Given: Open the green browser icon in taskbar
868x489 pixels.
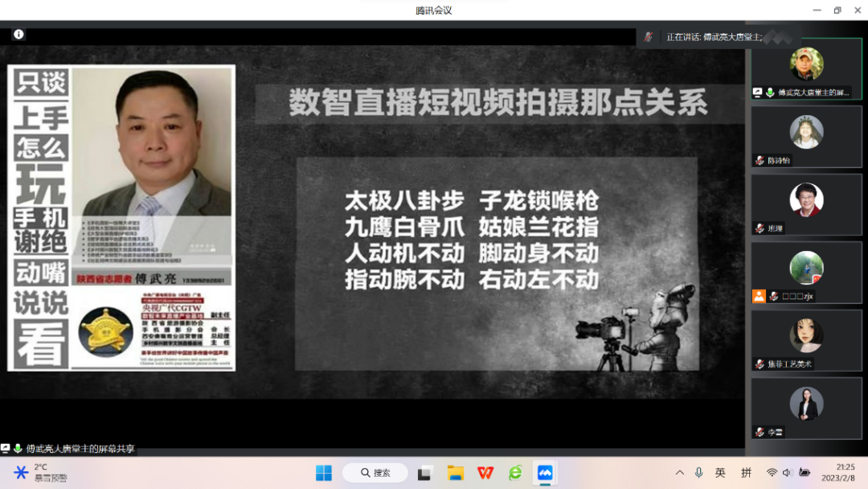Looking at the screenshot, I should pos(515,473).
